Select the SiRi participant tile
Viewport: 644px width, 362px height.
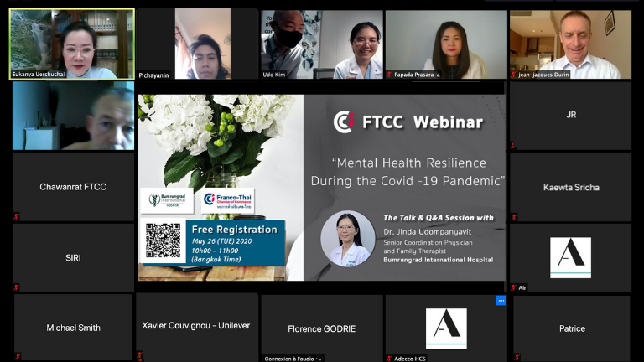tap(72, 257)
